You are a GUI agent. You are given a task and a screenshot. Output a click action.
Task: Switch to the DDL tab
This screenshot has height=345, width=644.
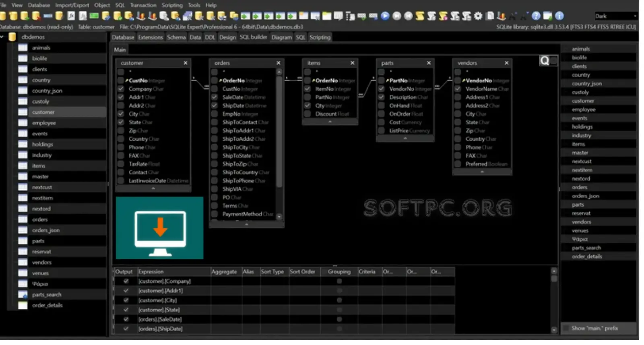click(210, 37)
